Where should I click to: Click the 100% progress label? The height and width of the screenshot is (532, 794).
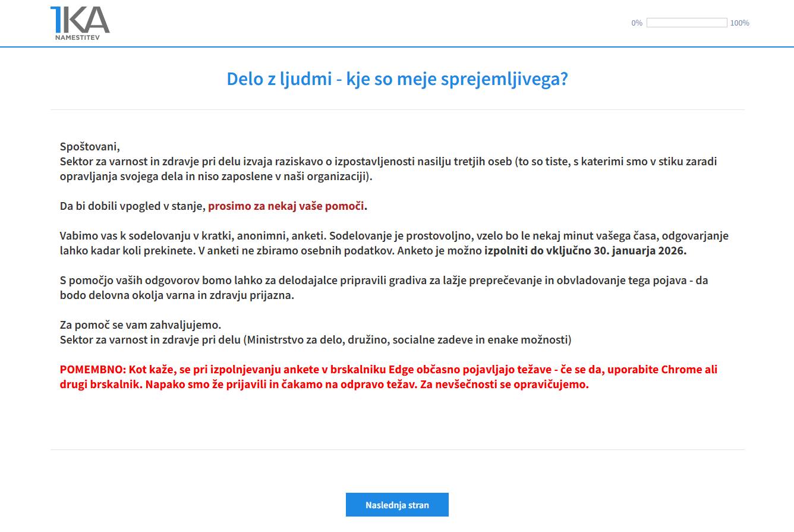(x=739, y=23)
